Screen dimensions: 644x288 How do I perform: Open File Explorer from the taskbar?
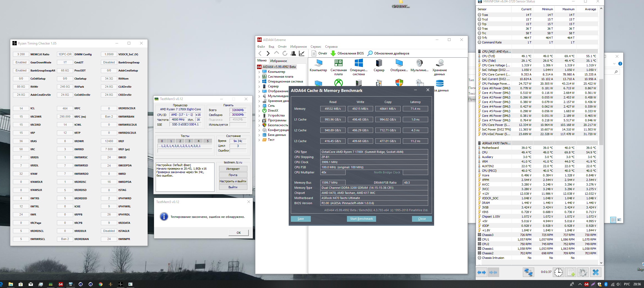[x=11, y=284]
